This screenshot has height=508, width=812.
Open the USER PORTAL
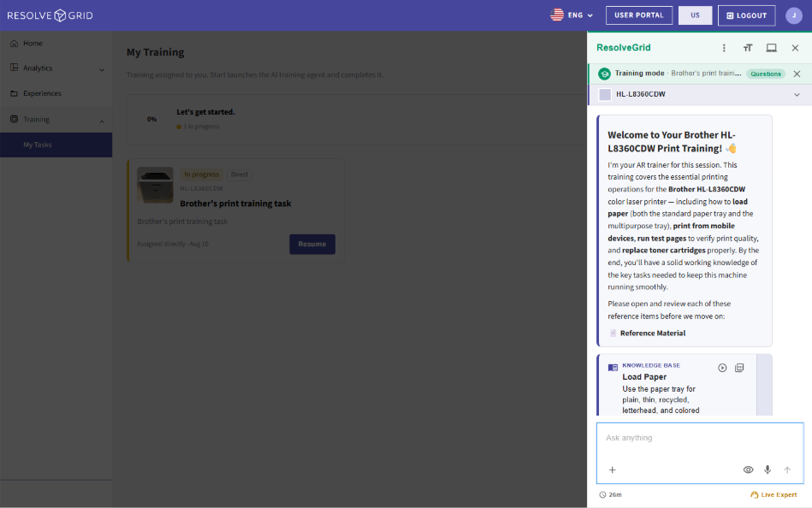tap(639, 15)
